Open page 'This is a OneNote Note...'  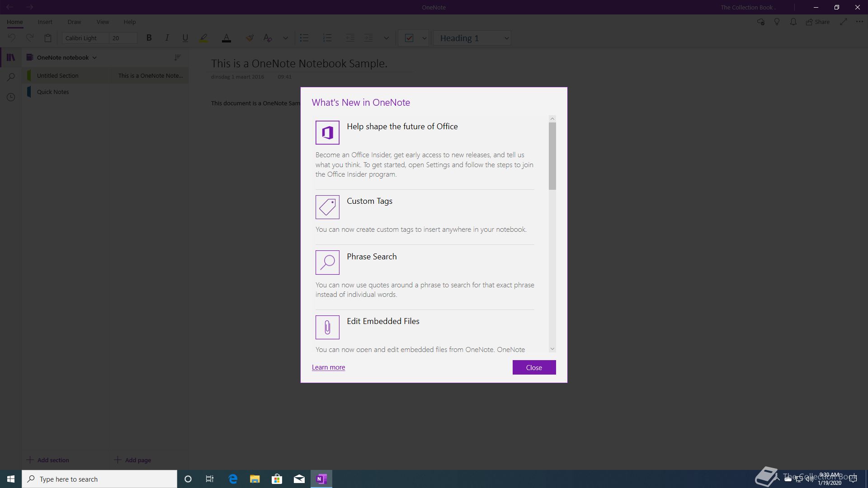click(x=149, y=75)
